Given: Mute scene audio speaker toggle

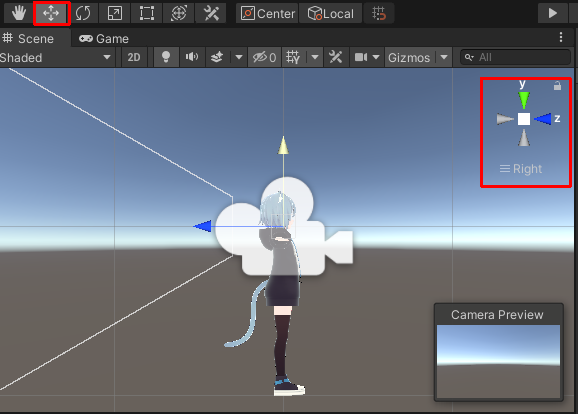Looking at the screenshot, I should (192, 57).
